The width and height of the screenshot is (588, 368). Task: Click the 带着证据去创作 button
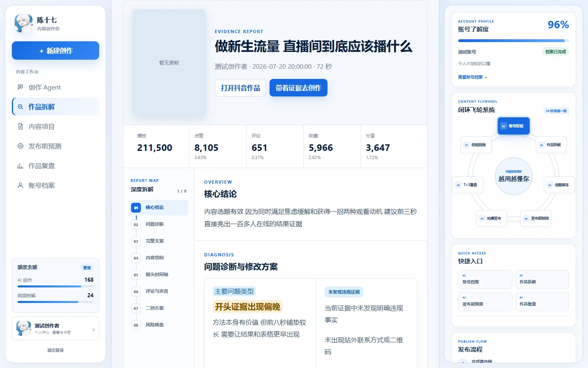click(298, 88)
